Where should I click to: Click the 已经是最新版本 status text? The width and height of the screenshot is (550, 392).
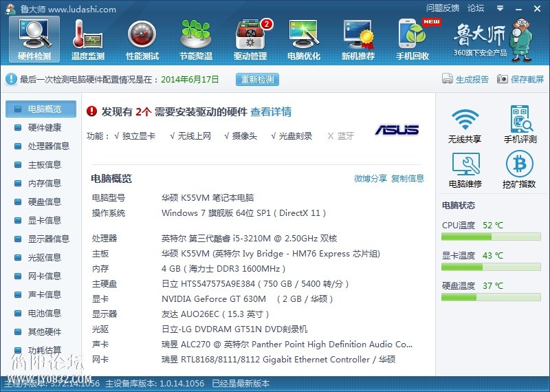(241, 383)
